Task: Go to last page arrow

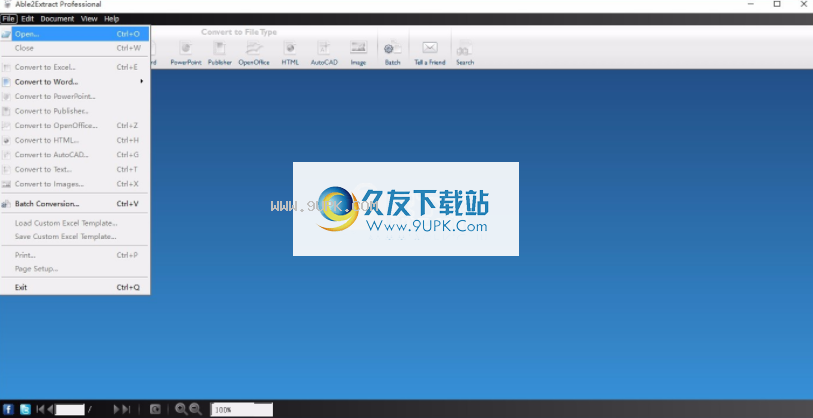Action: click(126, 409)
